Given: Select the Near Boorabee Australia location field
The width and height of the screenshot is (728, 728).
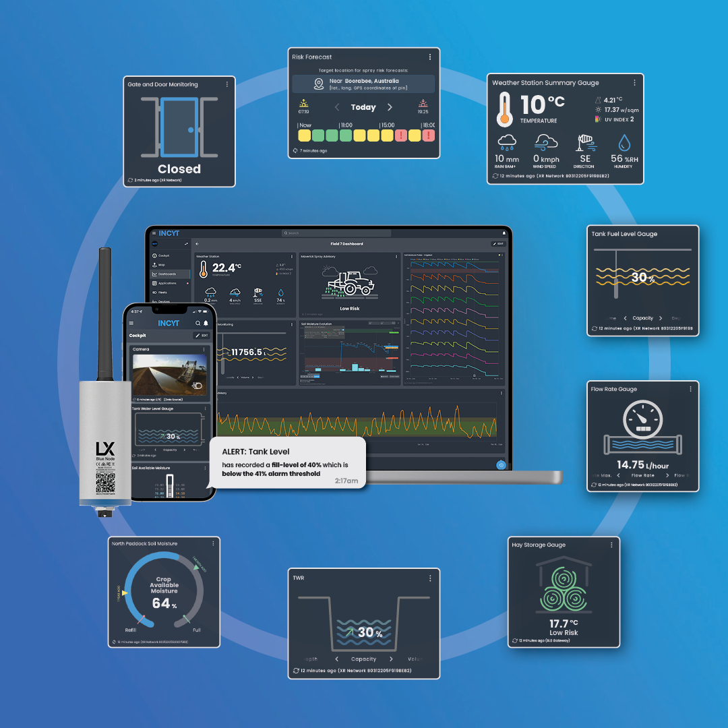Looking at the screenshot, I should (x=364, y=84).
